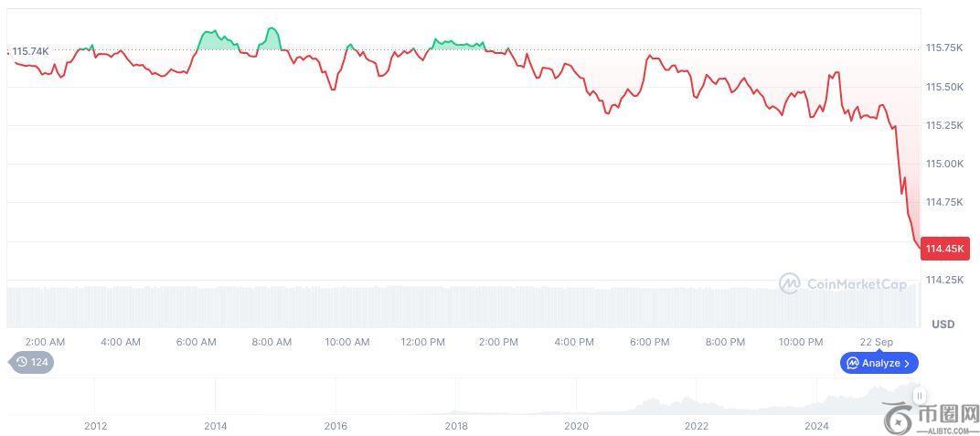Click the 115.00K price axis label
Image resolution: width=980 pixels, height=436 pixels.
[x=944, y=164]
